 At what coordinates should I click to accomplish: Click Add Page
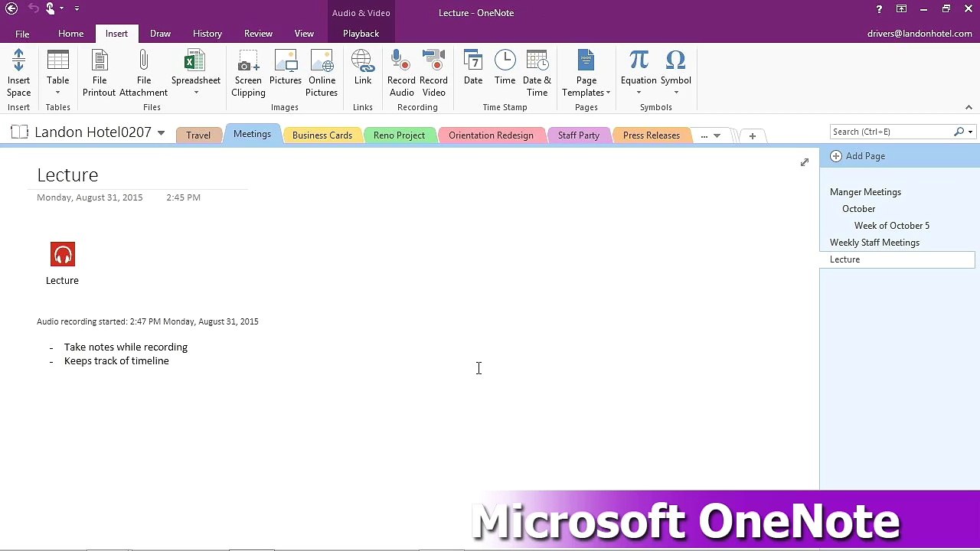pyautogui.click(x=857, y=156)
